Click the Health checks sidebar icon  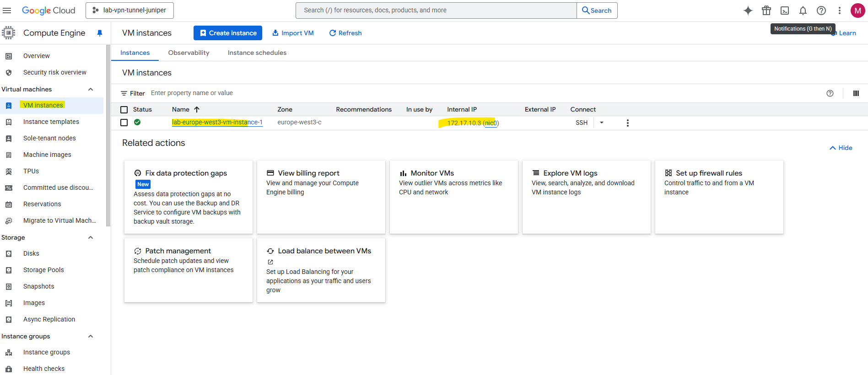(9, 369)
